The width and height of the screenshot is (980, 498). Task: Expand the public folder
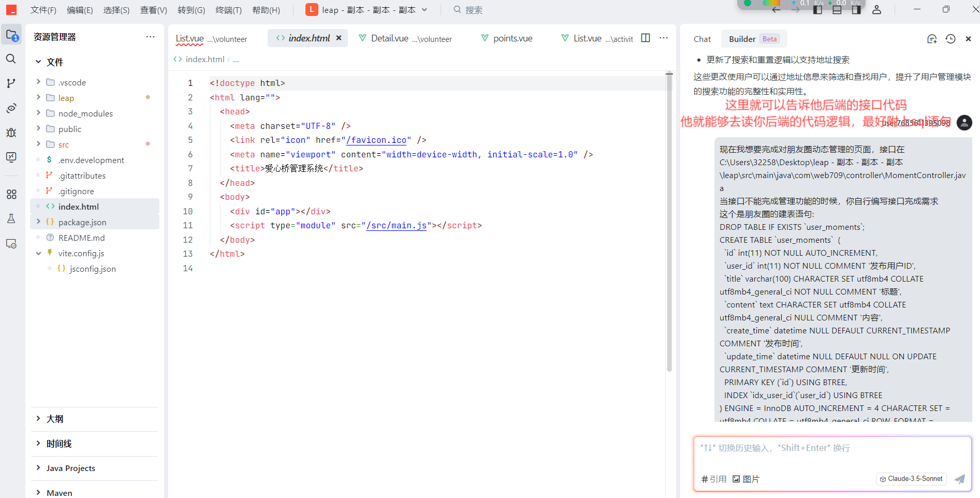[38, 128]
